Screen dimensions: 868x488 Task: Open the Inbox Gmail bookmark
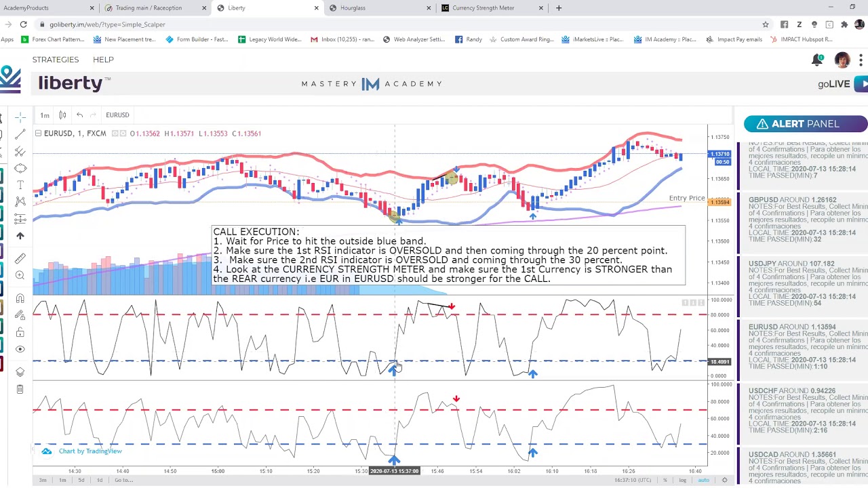pyautogui.click(x=342, y=39)
